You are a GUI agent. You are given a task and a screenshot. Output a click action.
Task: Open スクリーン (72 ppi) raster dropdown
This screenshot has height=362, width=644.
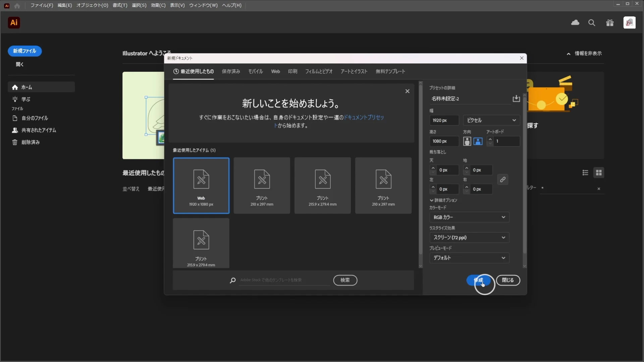pyautogui.click(x=469, y=238)
